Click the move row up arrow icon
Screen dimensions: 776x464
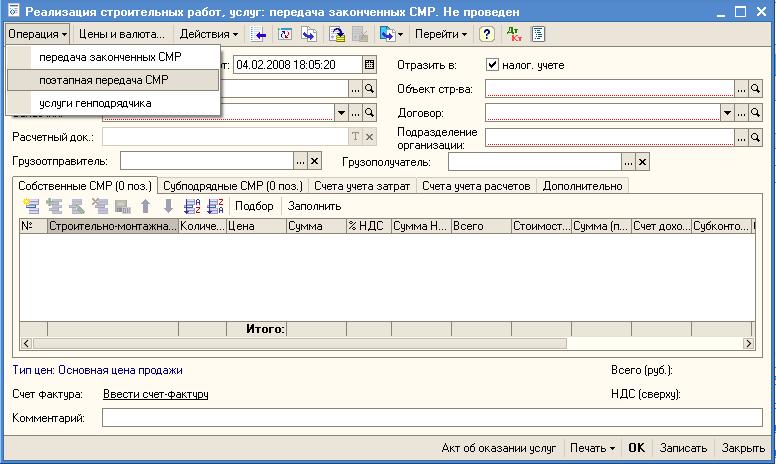tap(146, 206)
